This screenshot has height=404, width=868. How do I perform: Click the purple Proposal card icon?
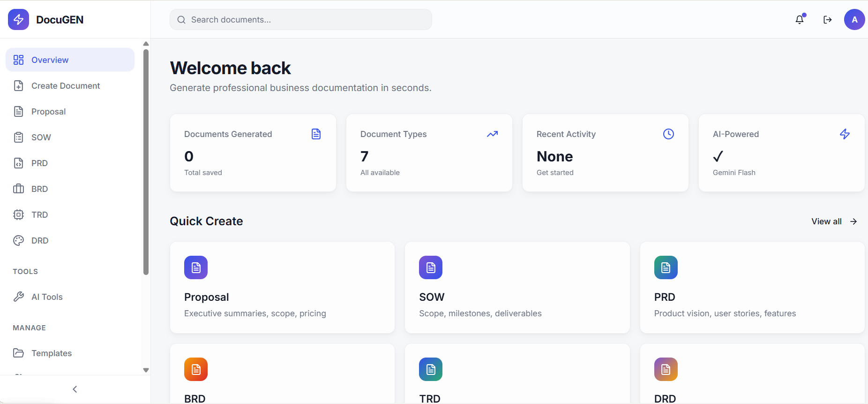click(x=196, y=267)
